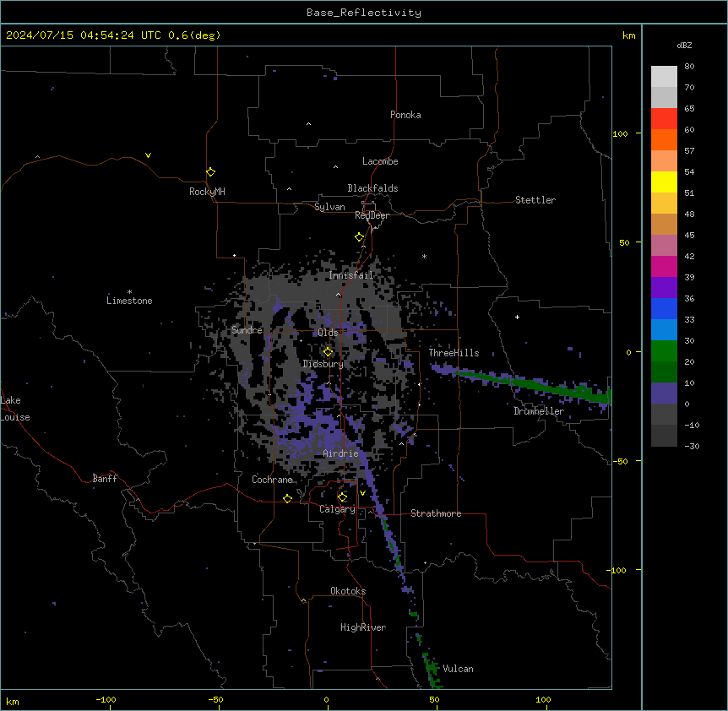Pick the purple 36-39 dBZ legend swatch
This screenshot has height=711, width=728.
tap(664, 288)
